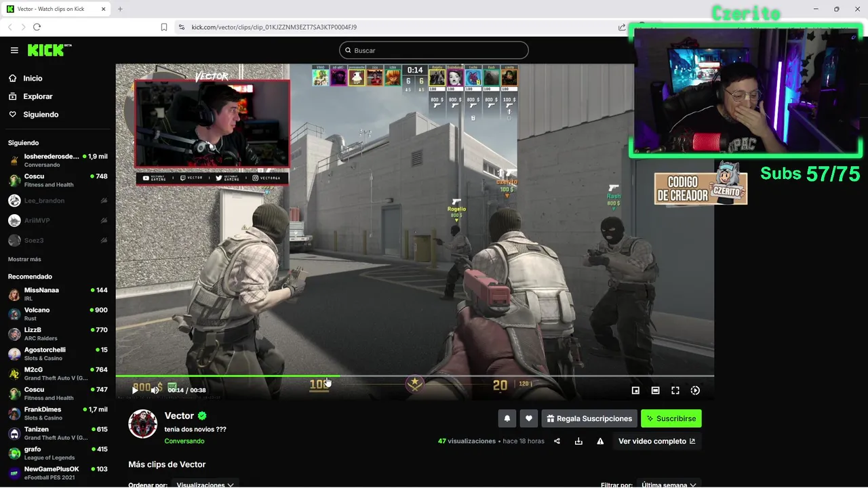Click the browser share icon

coord(622,27)
